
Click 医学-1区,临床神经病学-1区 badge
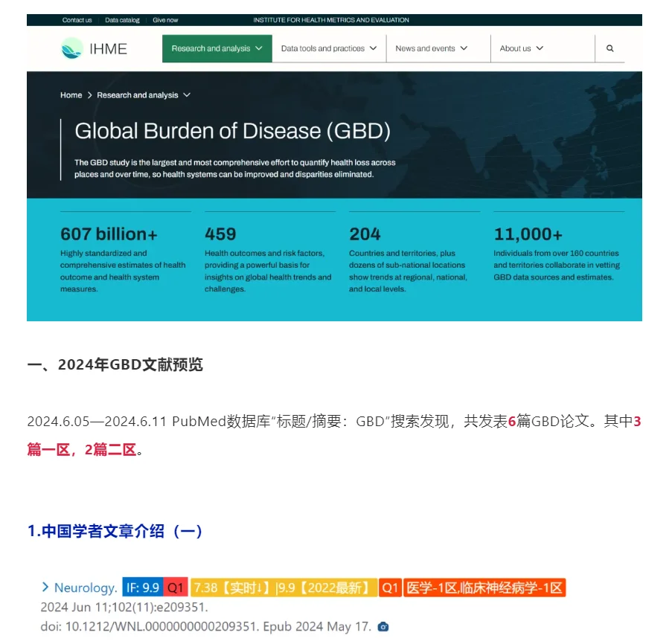484,587
